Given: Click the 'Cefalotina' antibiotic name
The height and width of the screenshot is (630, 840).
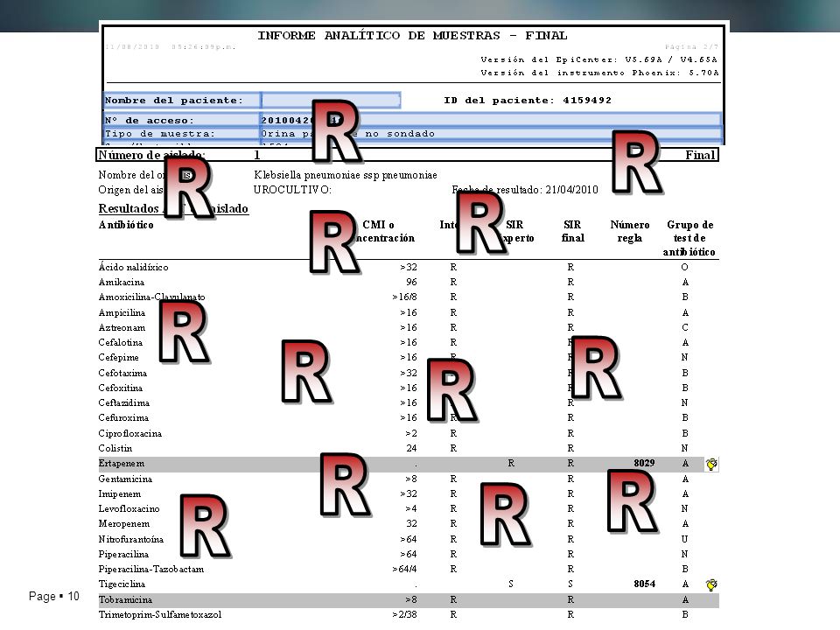Looking at the screenshot, I should pos(121,342).
